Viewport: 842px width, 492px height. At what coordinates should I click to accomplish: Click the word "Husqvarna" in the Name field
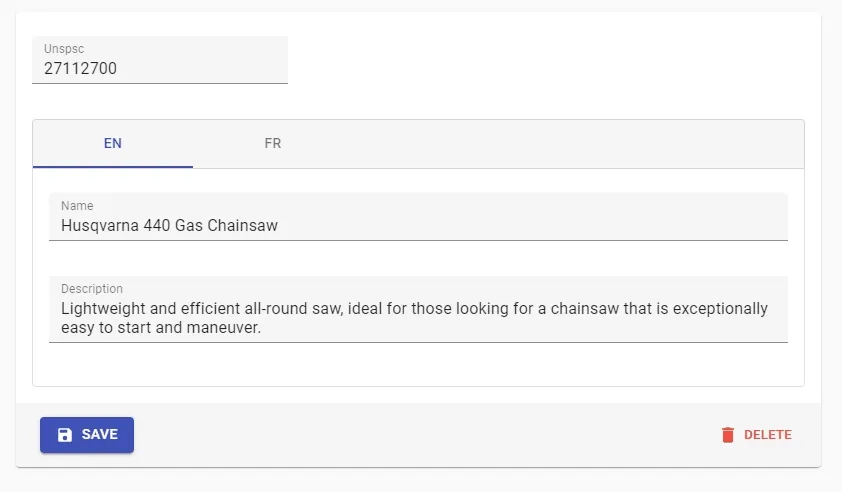pyautogui.click(x=99, y=226)
